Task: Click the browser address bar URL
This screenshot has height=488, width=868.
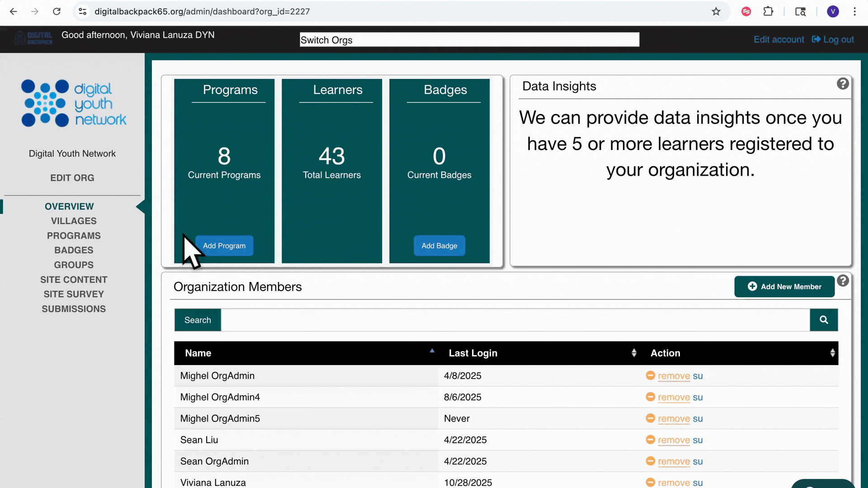Action: coord(202,11)
